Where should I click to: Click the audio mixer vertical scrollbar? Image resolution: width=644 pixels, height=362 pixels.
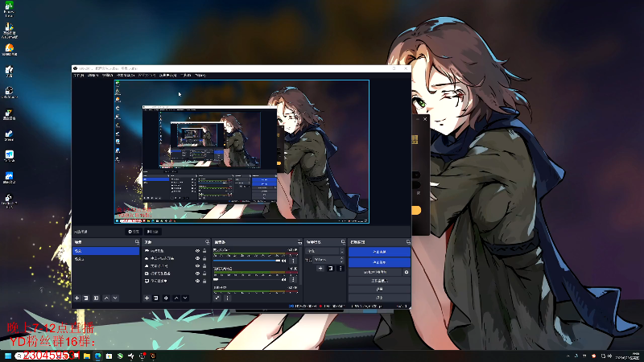[299, 267]
